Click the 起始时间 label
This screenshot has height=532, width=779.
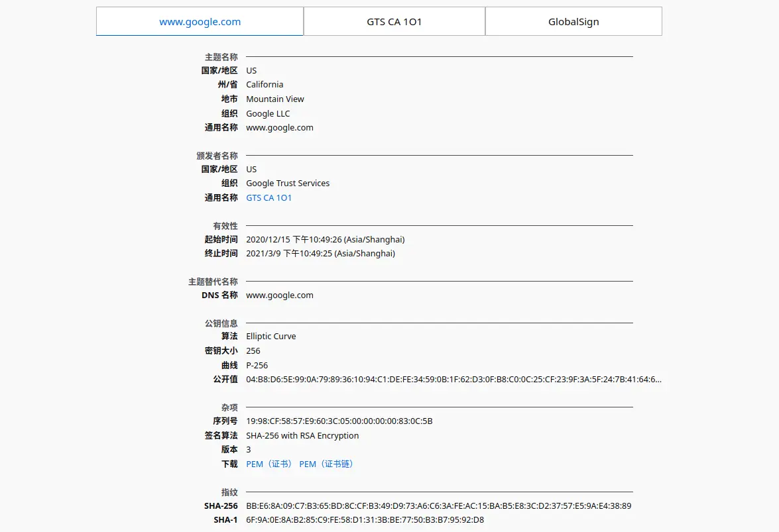point(221,239)
